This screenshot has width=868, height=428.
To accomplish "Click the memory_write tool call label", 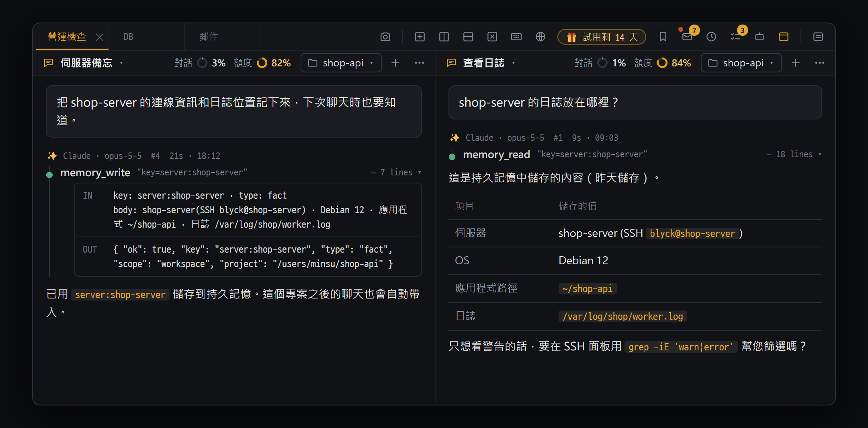I will point(95,173).
